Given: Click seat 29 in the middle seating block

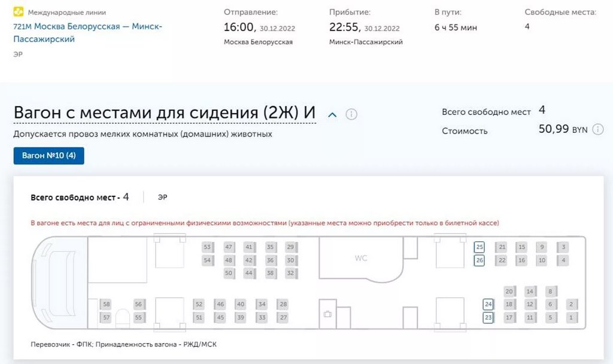Looking at the screenshot, I should tap(290, 247).
